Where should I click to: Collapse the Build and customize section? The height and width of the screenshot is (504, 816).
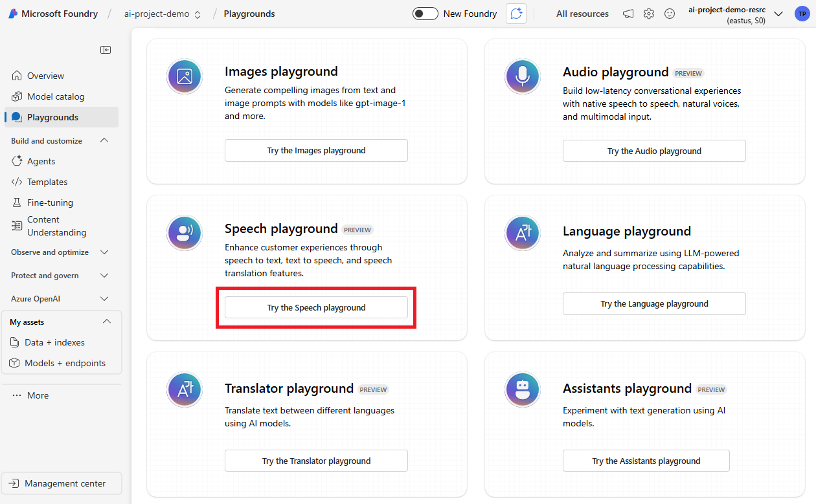104,140
